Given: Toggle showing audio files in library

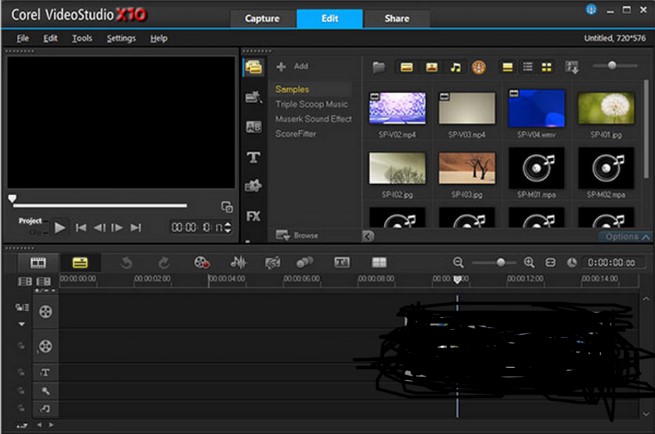Looking at the screenshot, I should 455,67.
